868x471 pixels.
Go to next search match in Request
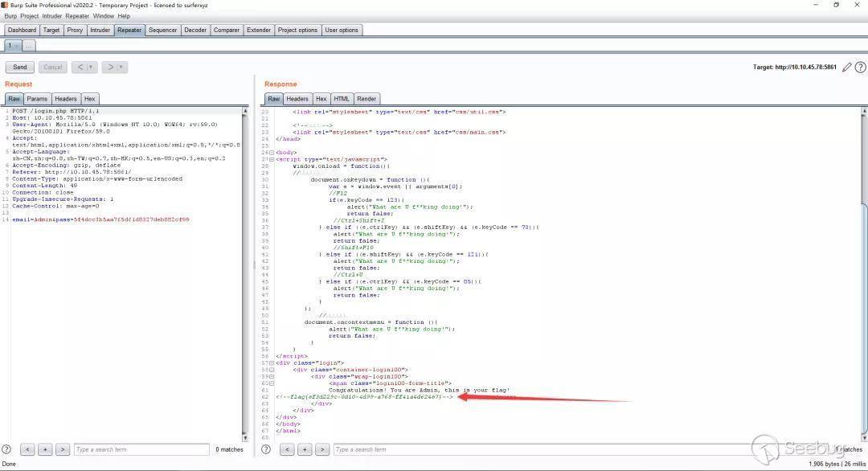click(x=63, y=449)
